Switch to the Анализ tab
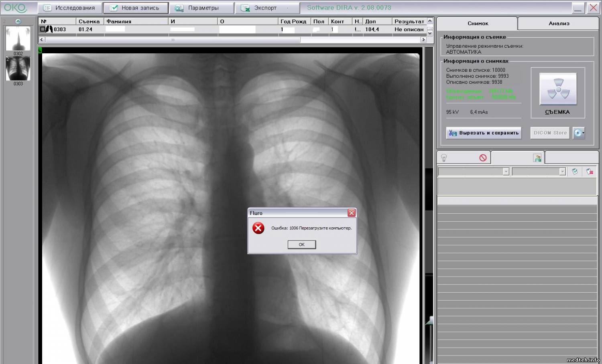This screenshot has height=364, width=602. point(559,23)
